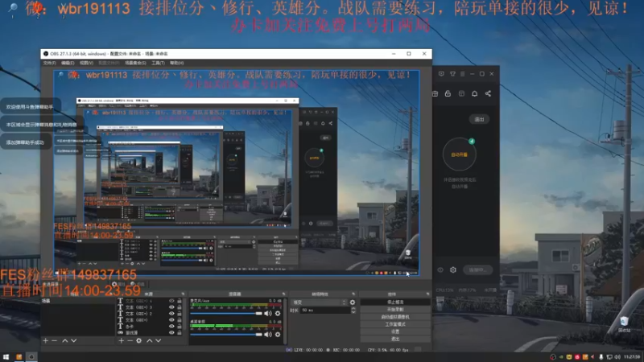Screen dimensions: 644x362
Task: Open transition properties gear icon
Action: [353, 302]
